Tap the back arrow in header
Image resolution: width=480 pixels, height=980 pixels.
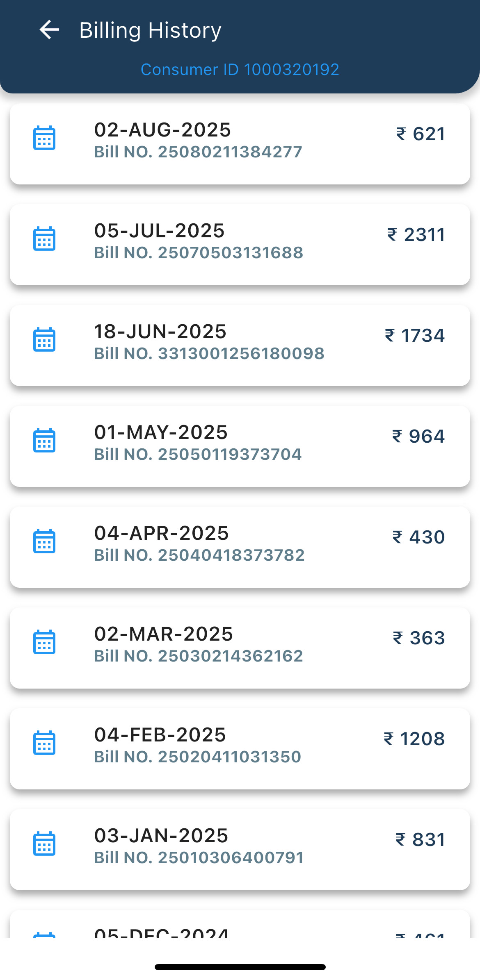click(49, 30)
